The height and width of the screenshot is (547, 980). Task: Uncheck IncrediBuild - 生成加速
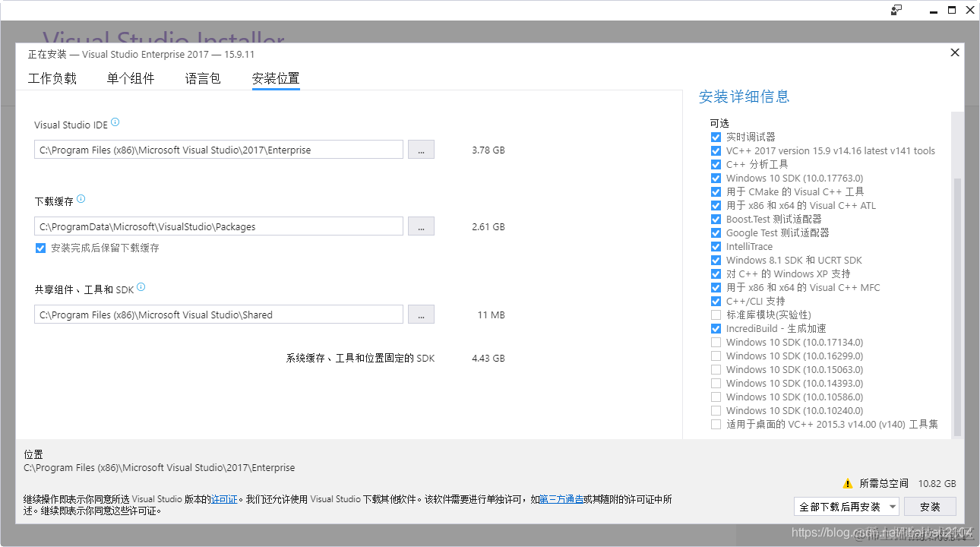click(x=716, y=328)
